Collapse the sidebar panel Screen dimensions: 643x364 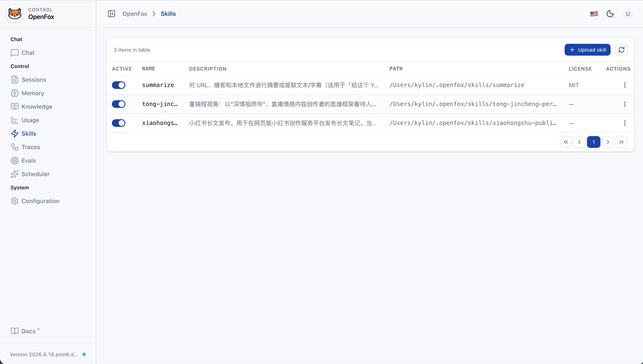[111, 13]
